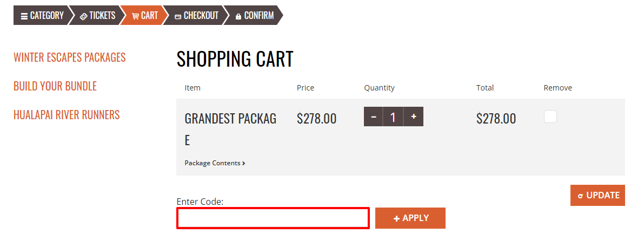
Task: Open Hualapai River Runners link
Action: [x=67, y=114]
